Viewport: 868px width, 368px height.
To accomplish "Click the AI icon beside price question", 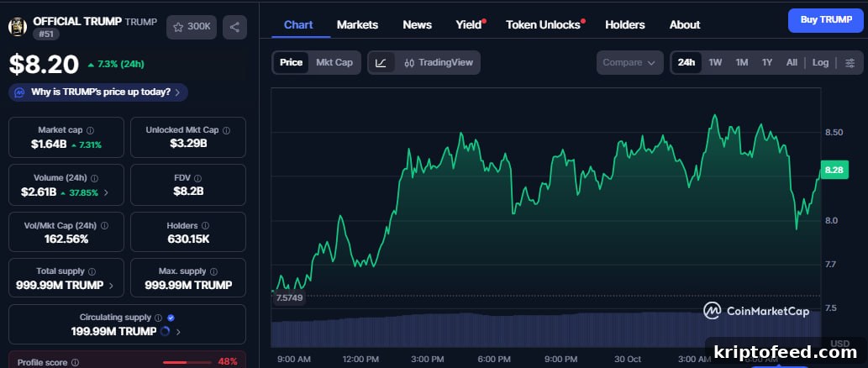I will coord(19,92).
